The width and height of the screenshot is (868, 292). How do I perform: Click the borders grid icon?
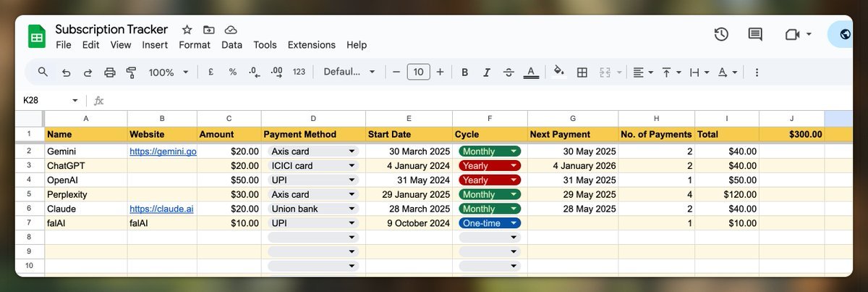[582, 72]
